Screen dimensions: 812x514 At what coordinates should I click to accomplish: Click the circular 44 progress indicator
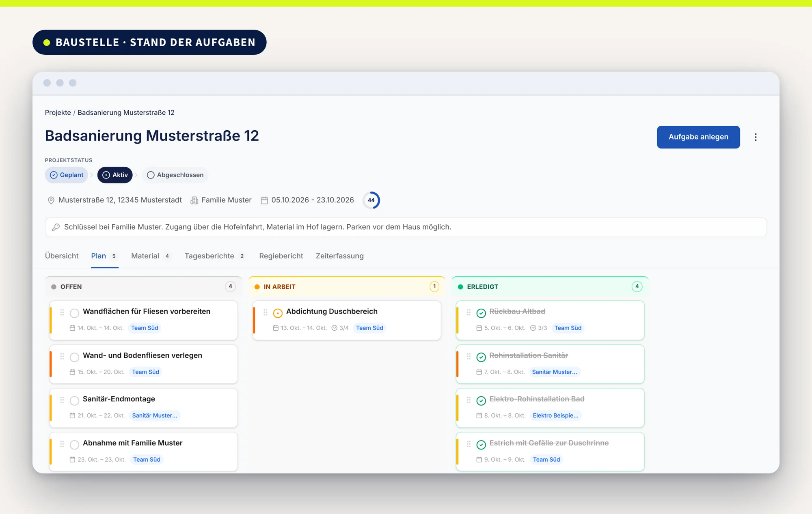tap(371, 200)
